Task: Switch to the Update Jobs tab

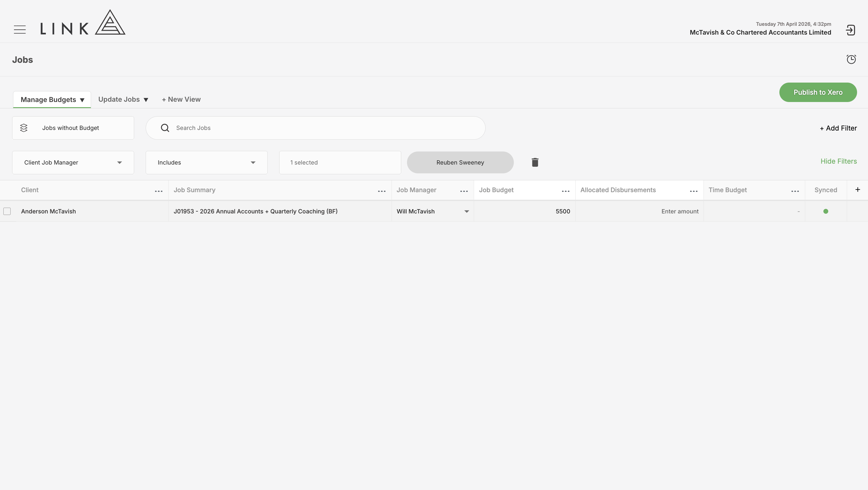Action: 119,99
